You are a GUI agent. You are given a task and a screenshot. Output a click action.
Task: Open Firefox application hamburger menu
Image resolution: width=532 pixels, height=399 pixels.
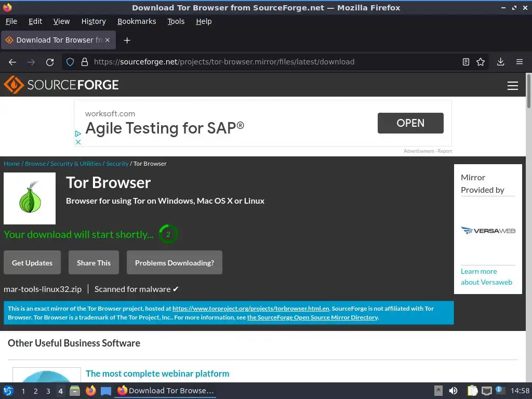pyautogui.click(x=519, y=62)
